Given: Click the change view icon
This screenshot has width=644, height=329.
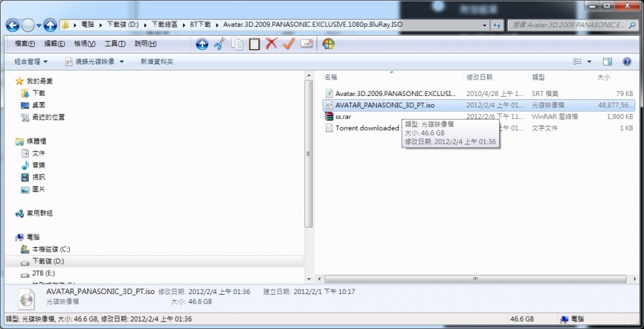Looking at the screenshot, I should pyautogui.click(x=578, y=62).
